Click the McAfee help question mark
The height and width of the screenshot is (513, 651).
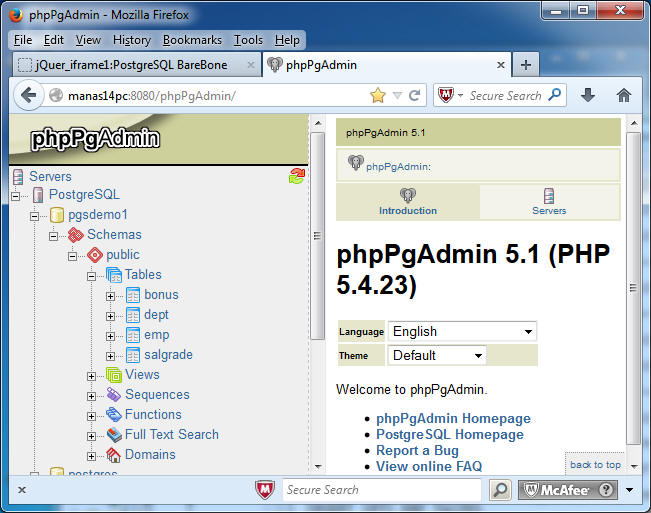point(606,490)
